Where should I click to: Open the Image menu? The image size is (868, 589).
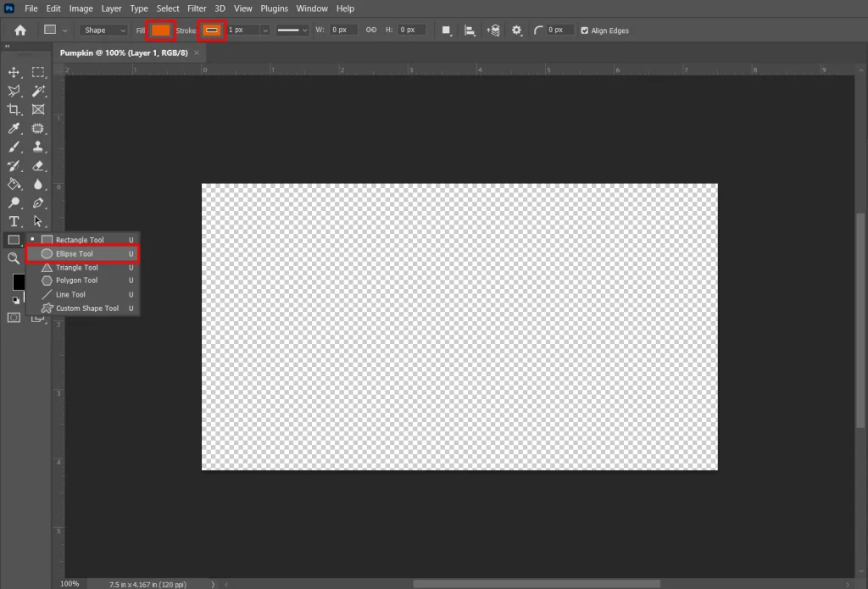(x=81, y=8)
